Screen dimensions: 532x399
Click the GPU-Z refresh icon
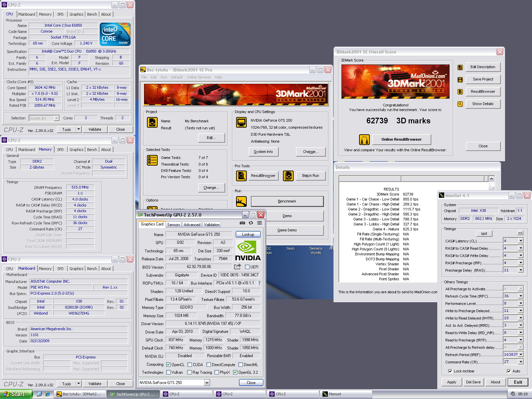pos(251,223)
